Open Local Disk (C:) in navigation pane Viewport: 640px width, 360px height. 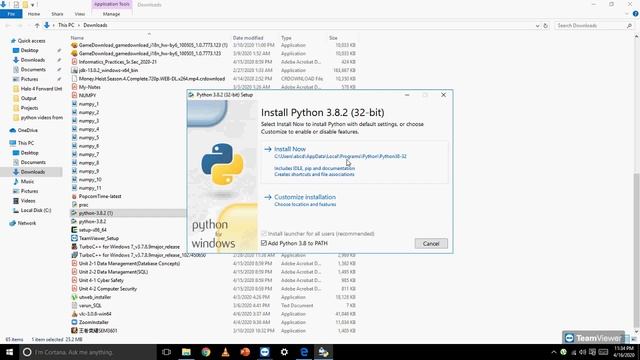pos(36,210)
